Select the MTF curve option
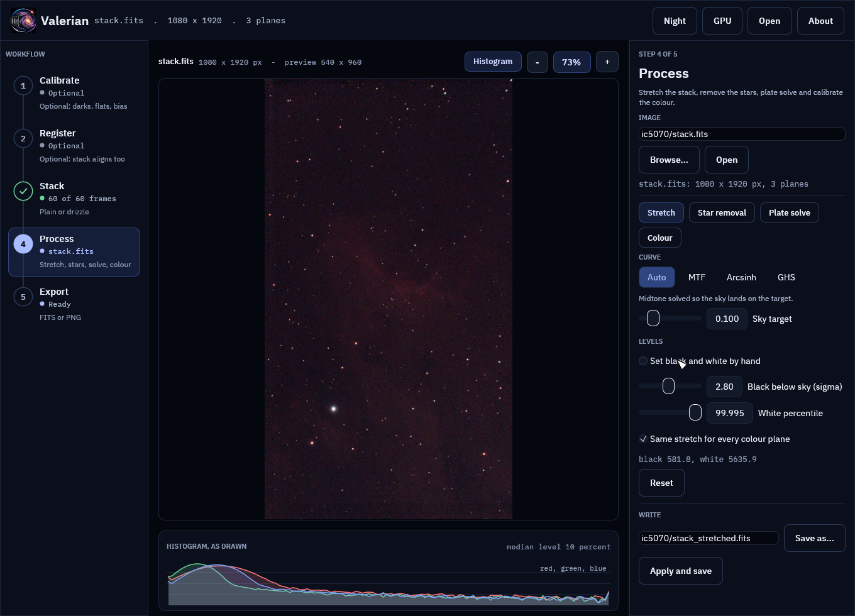Viewport: 855px width, 616px height. click(x=697, y=277)
